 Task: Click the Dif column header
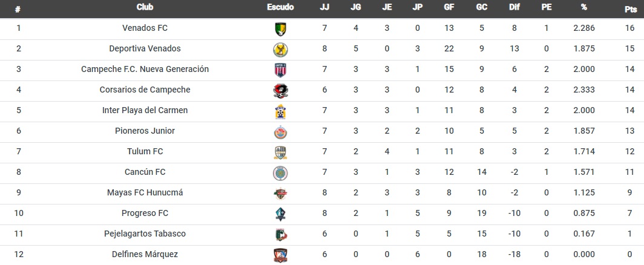[514, 7]
